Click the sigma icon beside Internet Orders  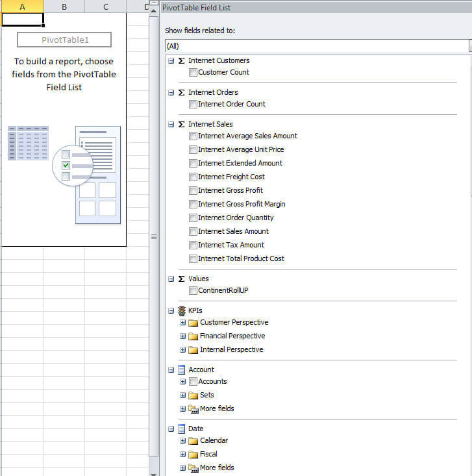tap(181, 93)
